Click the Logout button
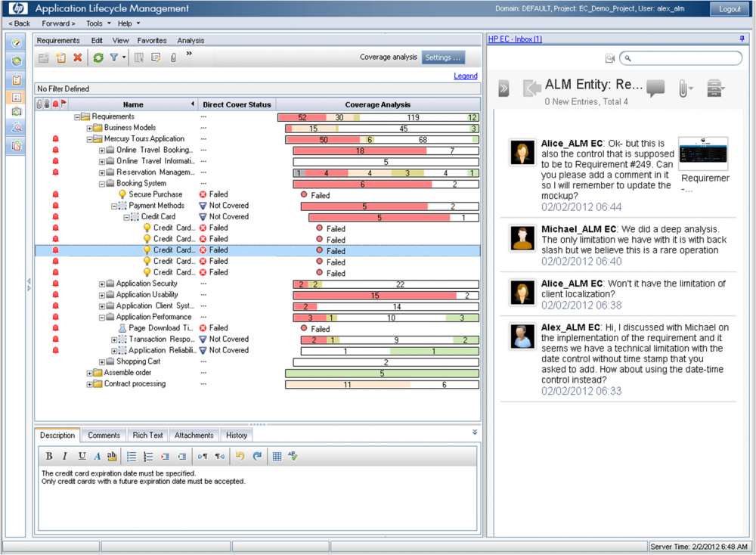Viewport: 756px width, 555px height. click(x=730, y=8)
